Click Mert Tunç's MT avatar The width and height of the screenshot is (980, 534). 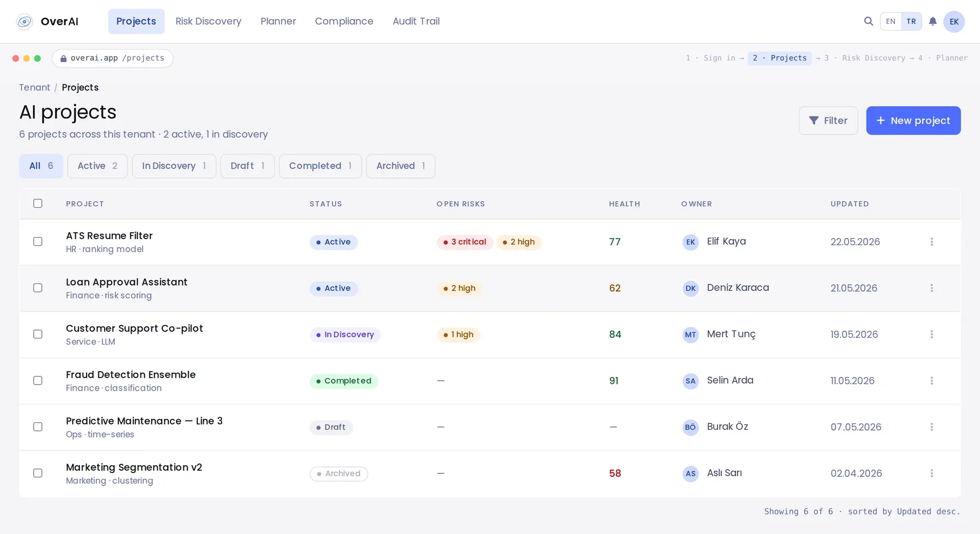(690, 335)
